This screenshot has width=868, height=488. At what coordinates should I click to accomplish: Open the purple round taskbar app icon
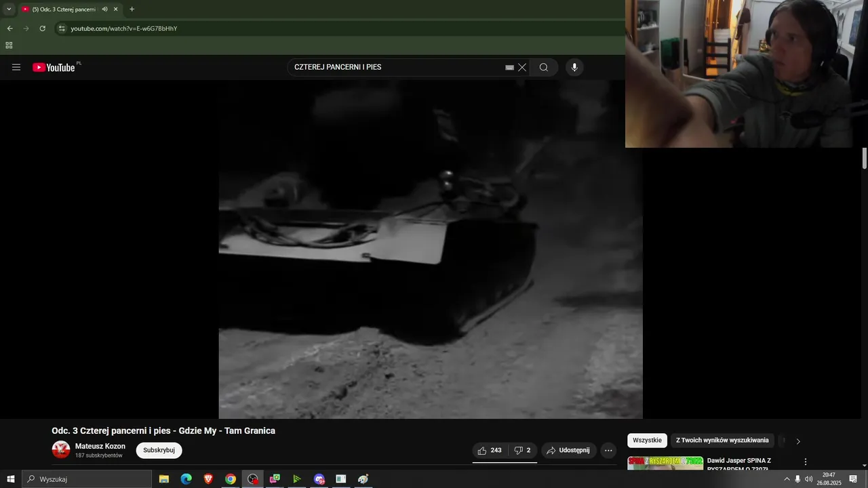click(x=319, y=479)
